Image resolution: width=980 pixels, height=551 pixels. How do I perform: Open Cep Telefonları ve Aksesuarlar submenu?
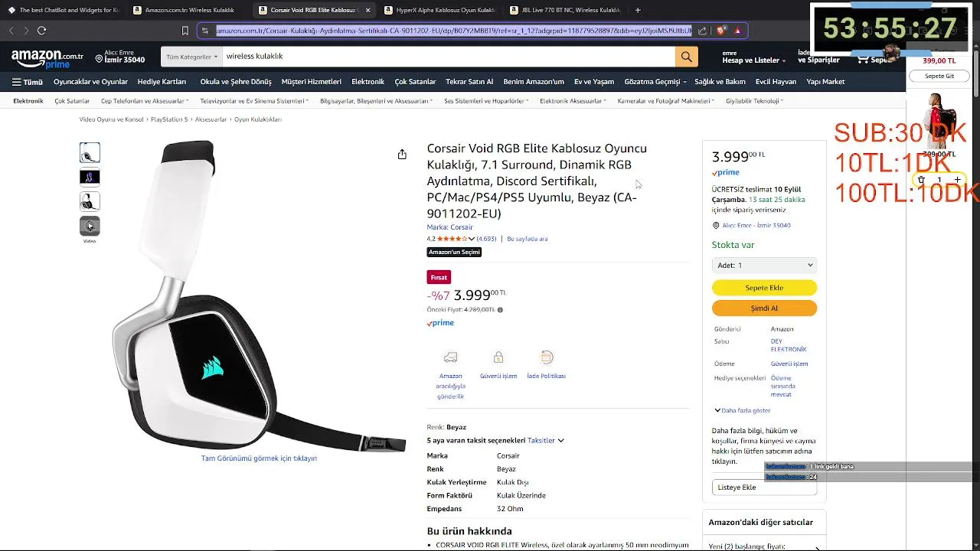(145, 101)
